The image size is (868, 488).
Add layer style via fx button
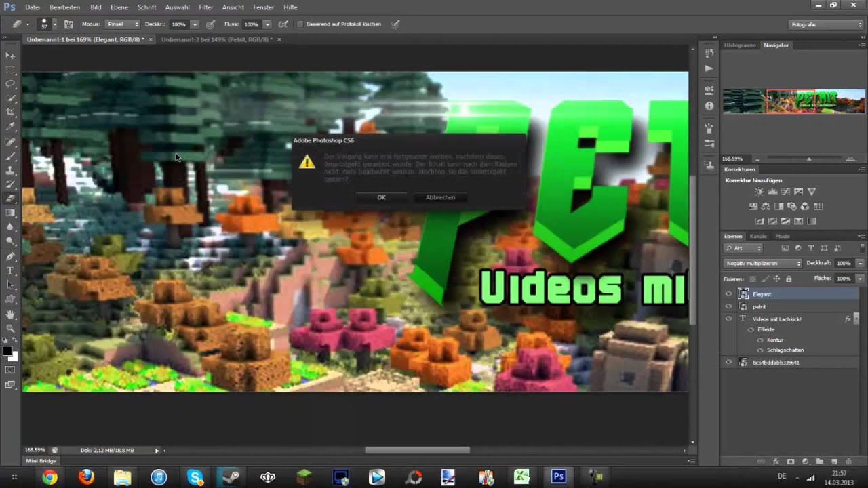click(776, 462)
